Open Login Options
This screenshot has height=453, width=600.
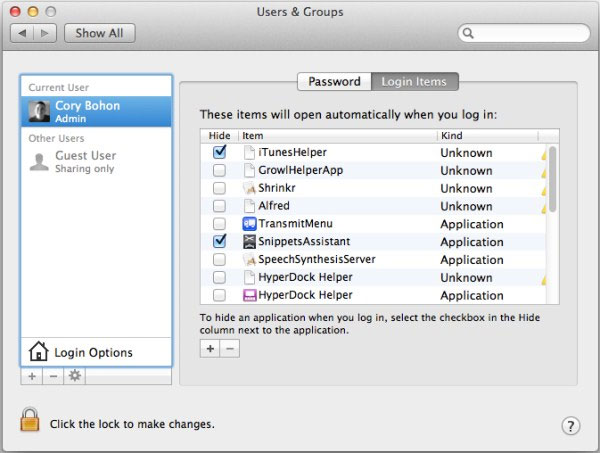pos(96,352)
